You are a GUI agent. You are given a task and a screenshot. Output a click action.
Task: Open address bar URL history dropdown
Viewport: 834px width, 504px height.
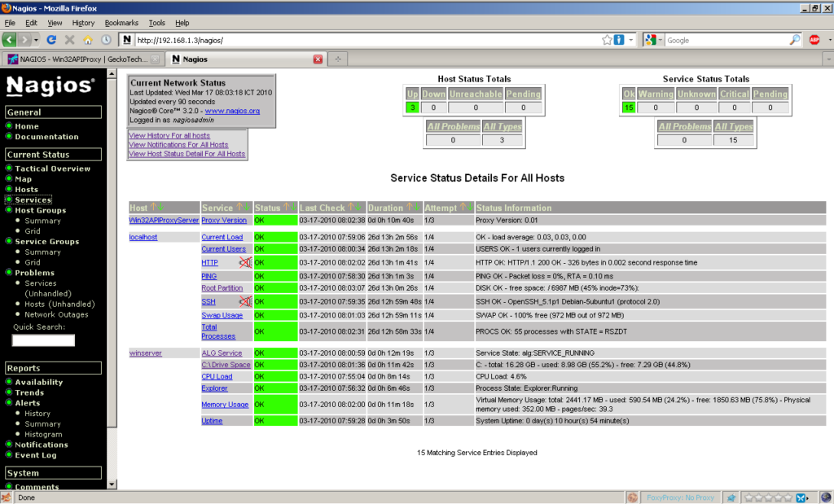click(x=631, y=41)
